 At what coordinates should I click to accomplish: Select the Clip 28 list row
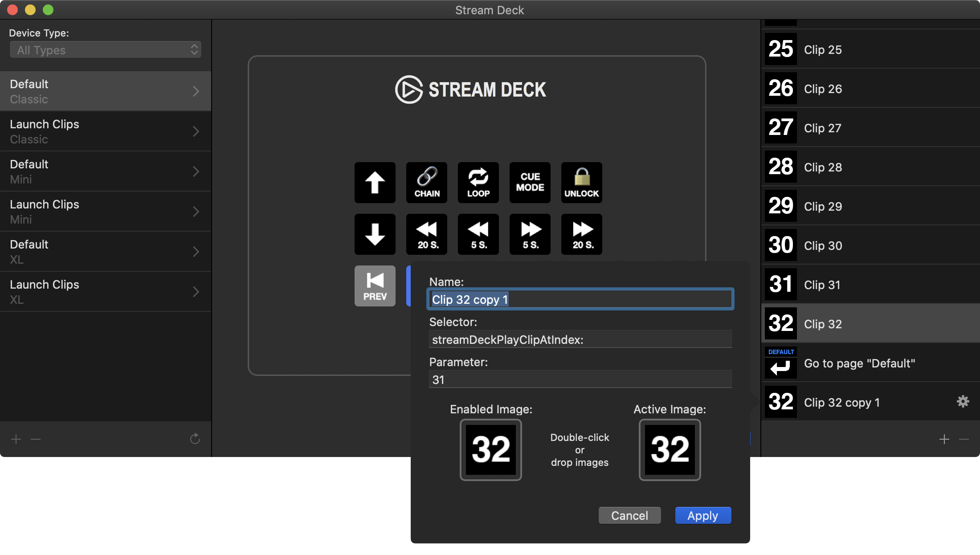870,167
